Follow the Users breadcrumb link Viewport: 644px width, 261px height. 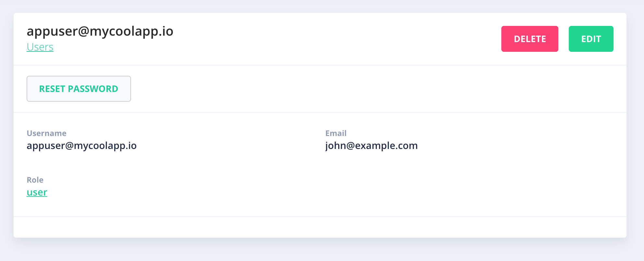pyautogui.click(x=40, y=47)
